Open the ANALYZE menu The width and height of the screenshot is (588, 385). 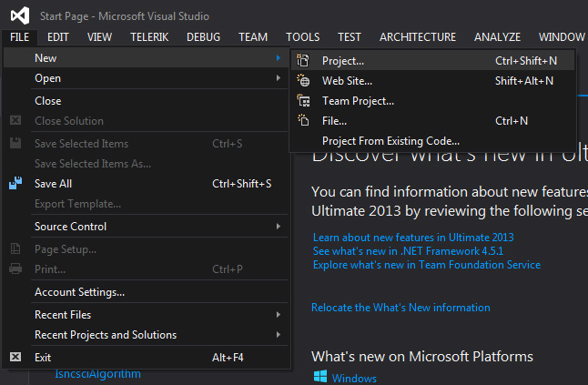point(497,37)
